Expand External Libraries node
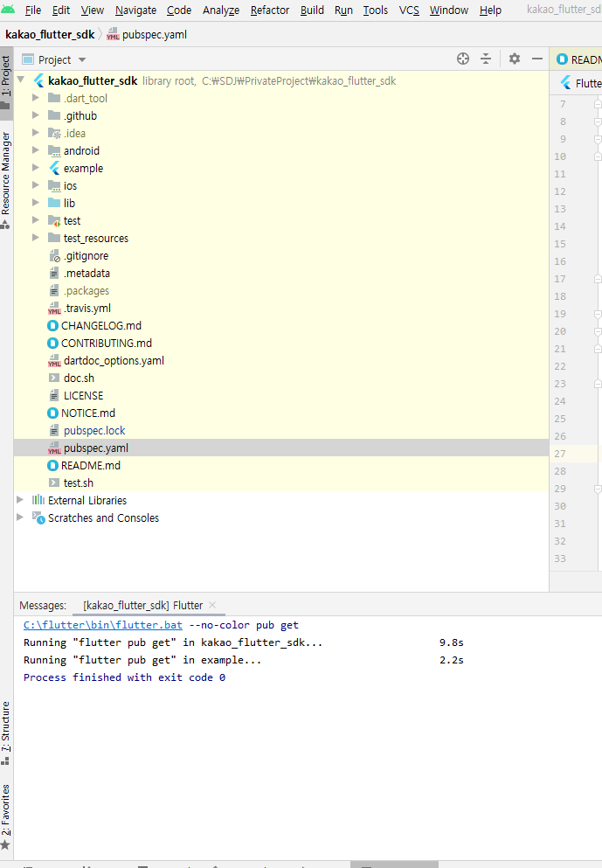The image size is (602, 868). (20, 500)
